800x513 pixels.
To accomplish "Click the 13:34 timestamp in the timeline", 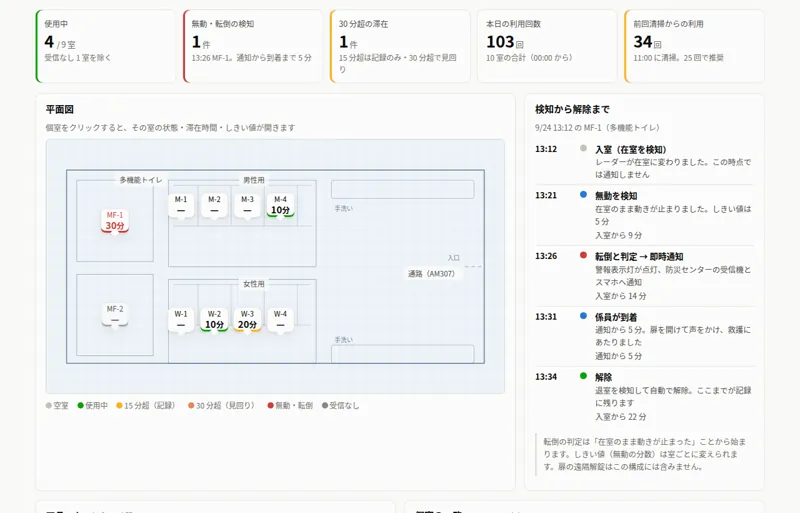I will click(546, 377).
